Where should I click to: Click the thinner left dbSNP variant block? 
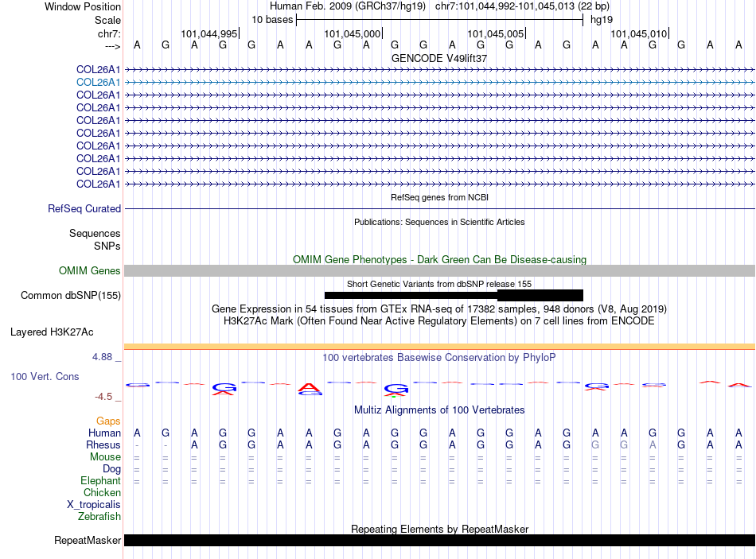pos(411,295)
